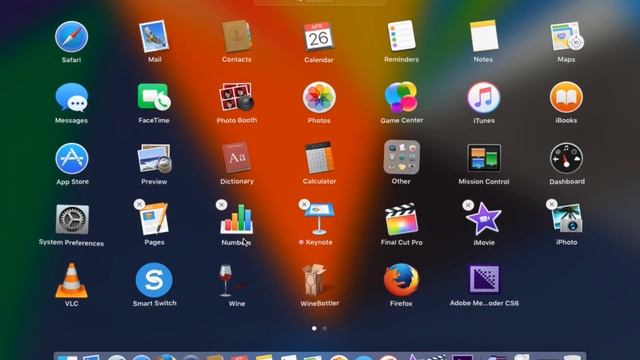Launch Firefox
Image resolution: width=640 pixels, height=360 pixels.
tap(402, 280)
